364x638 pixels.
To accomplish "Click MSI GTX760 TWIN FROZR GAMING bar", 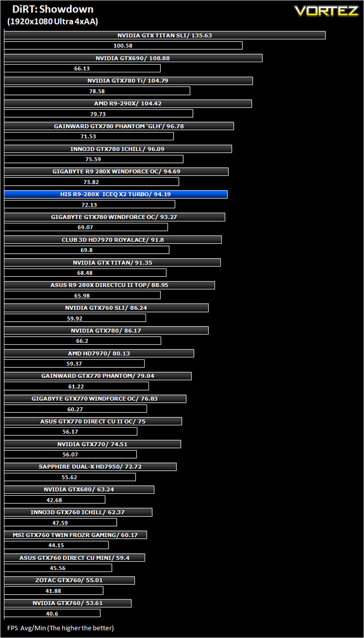I will 75,535.
